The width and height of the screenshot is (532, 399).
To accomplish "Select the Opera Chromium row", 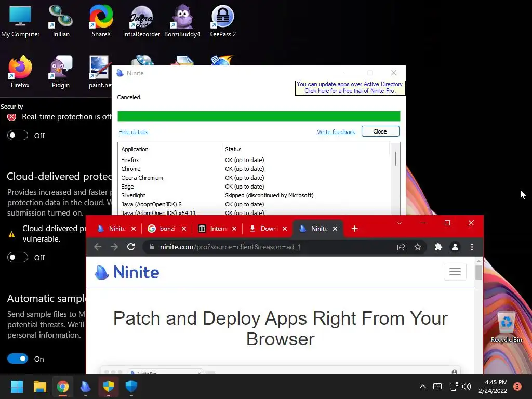I will pos(255,178).
